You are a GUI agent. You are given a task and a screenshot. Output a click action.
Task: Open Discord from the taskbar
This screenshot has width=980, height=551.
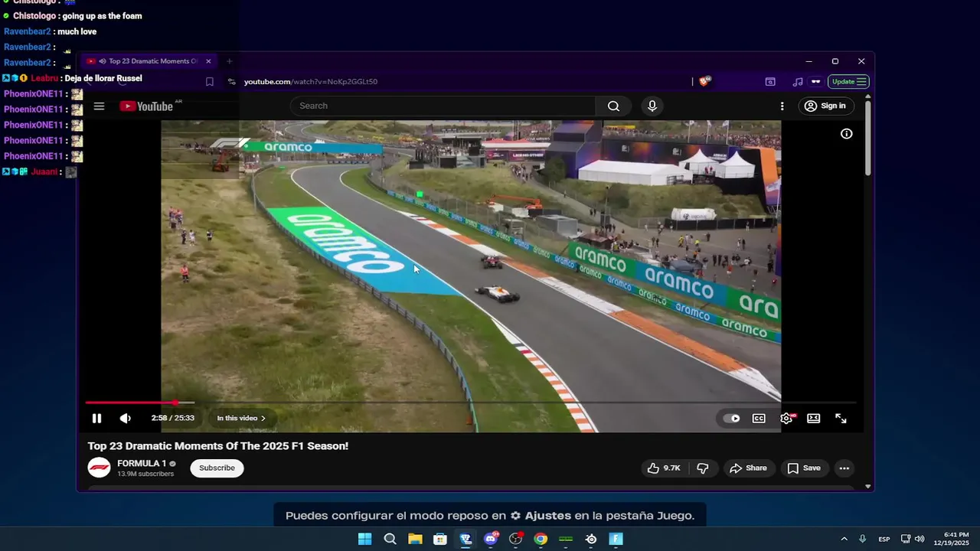[x=491, y=539]
